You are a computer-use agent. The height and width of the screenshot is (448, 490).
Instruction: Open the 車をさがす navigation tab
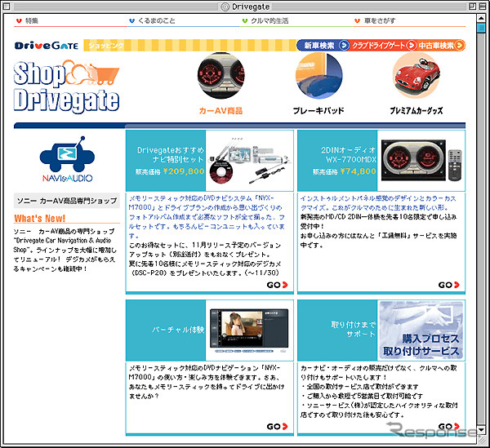click(x=375, y=21)
